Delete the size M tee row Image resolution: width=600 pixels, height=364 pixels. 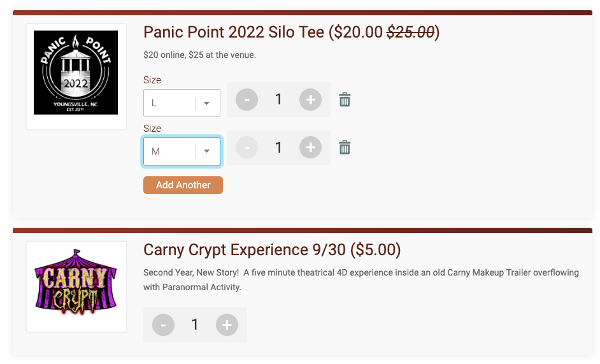point(345,147)
